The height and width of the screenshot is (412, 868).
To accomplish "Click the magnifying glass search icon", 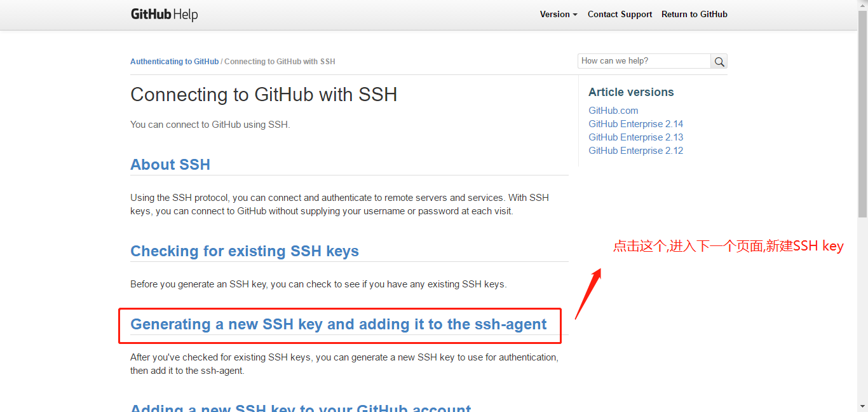I will click(719, 62).
